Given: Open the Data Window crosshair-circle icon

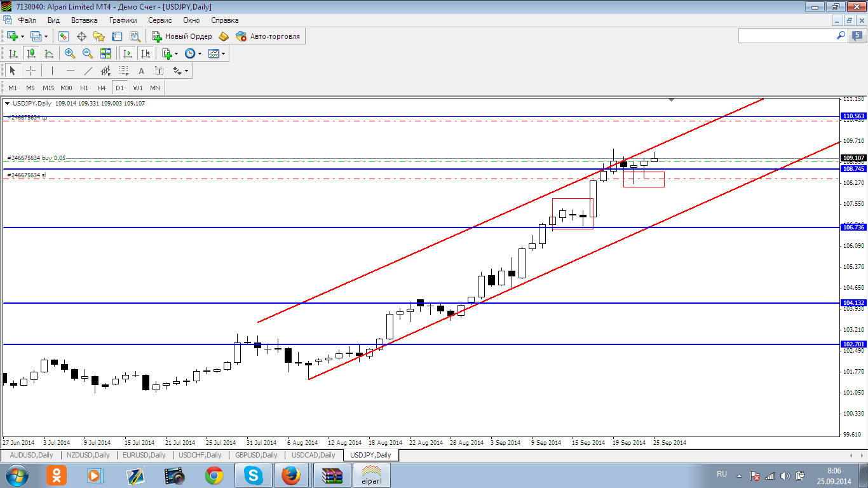Looking at the screenshot, I should click(81, 36).
